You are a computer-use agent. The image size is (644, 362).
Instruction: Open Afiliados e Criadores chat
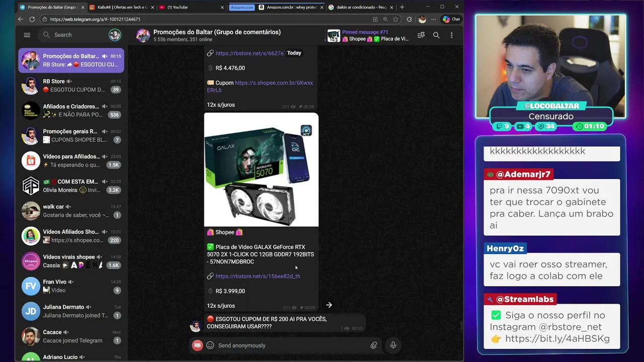click(x=71, y=111)
